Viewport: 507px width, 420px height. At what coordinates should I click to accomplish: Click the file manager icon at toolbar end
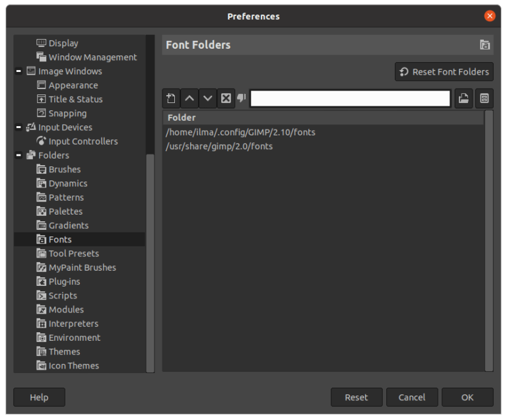(x=485, y=98)
